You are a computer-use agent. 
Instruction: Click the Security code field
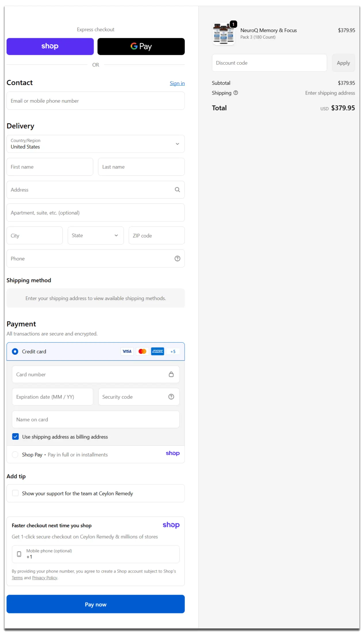click(x=139, y=397)
